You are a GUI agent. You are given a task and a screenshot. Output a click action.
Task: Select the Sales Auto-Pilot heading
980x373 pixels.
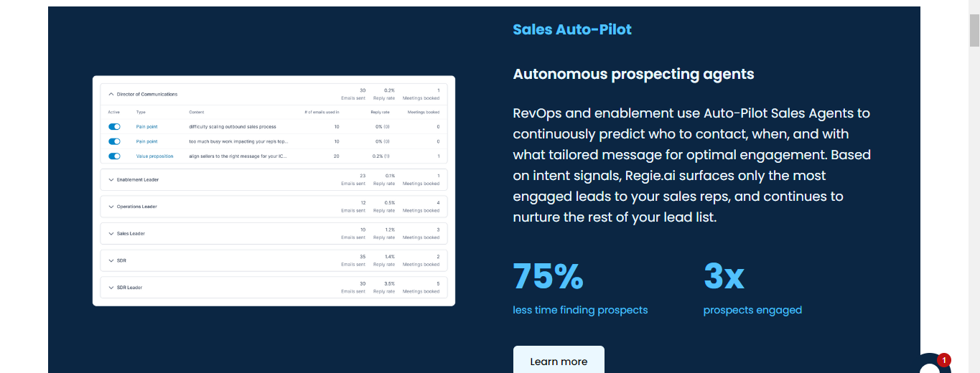pyautogui.click(x=572, y=29)
